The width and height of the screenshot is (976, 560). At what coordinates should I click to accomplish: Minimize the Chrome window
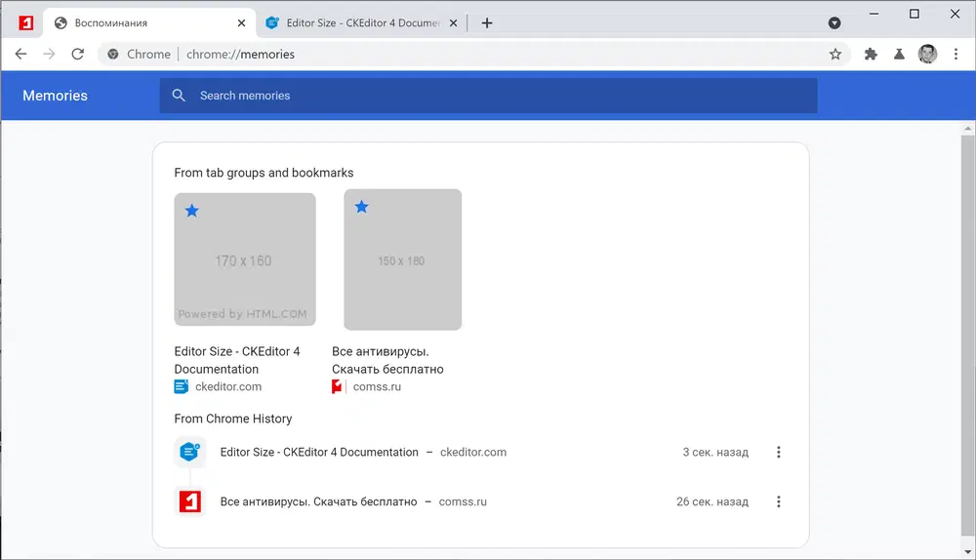coord(874,14)
